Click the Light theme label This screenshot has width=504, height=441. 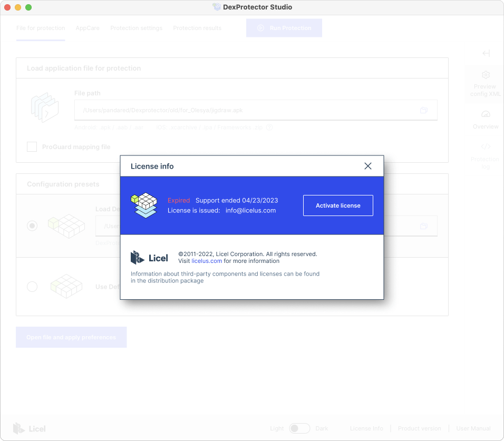[277, 428]
